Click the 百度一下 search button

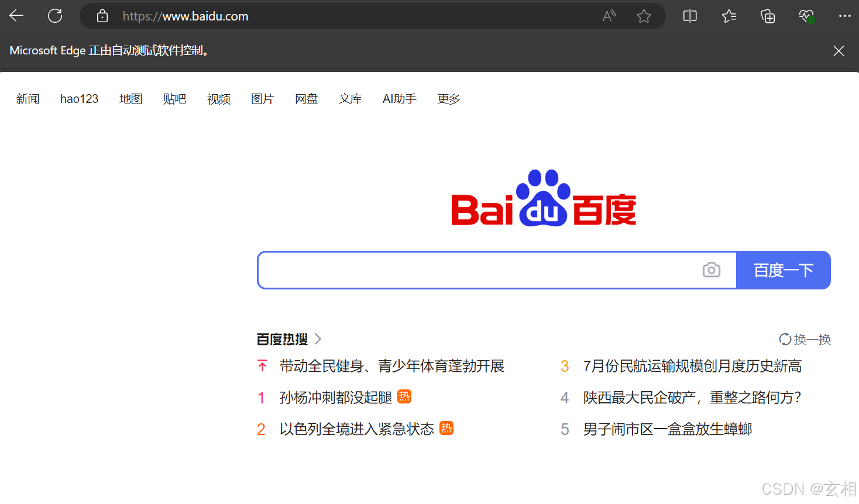pyautogui.click(x=784, y=270)
